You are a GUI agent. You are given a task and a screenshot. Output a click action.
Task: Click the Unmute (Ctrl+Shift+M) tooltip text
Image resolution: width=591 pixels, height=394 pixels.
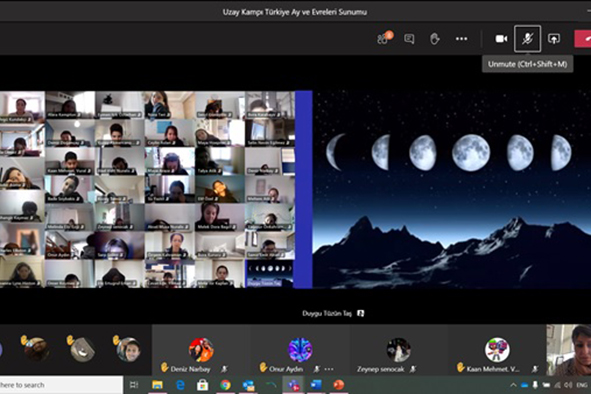coord(527,64)
